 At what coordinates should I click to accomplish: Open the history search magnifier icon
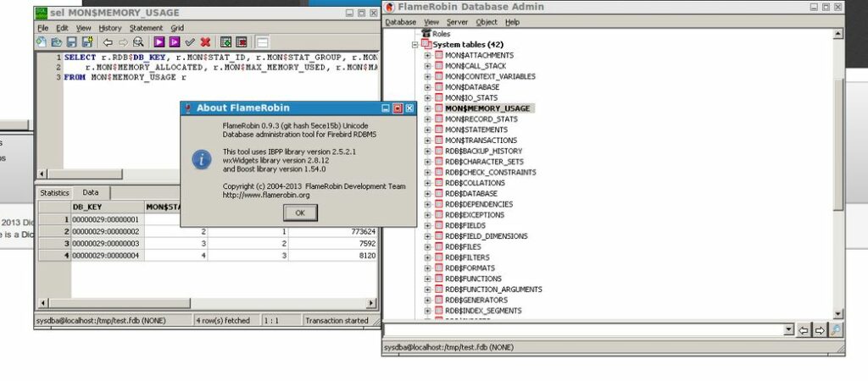click(138, 42)
